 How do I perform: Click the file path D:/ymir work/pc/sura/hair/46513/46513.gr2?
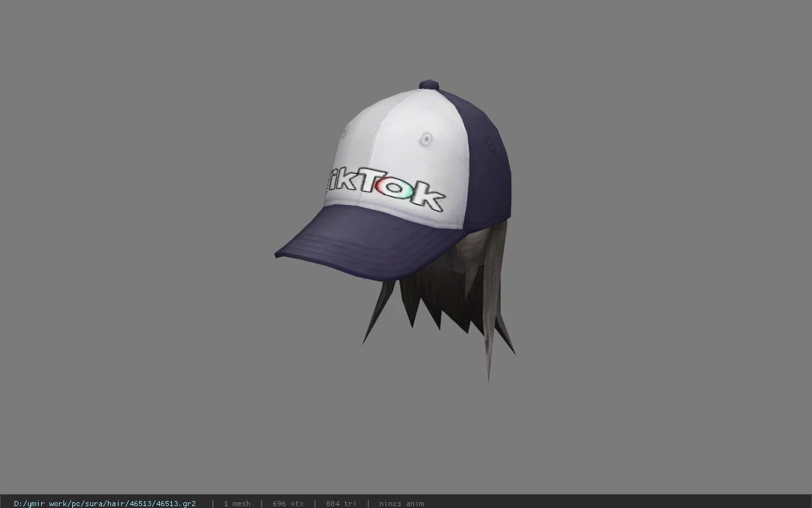pos(105,504)
